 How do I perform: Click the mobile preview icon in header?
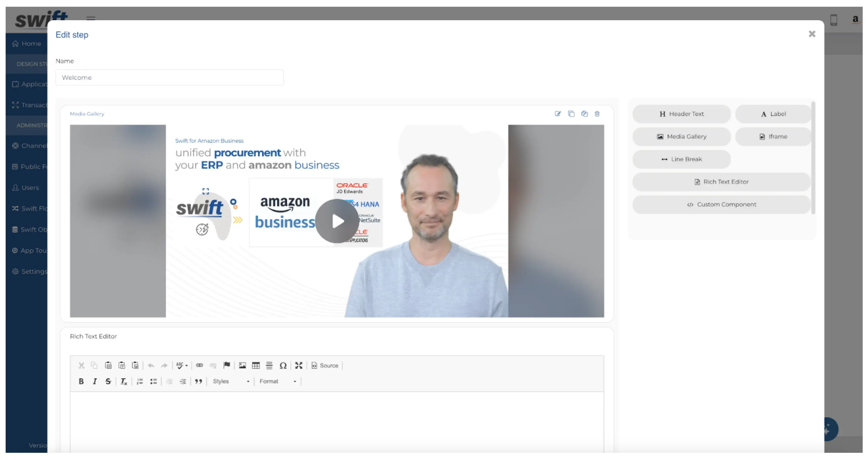pyautogui.click(x=833, y=20)
